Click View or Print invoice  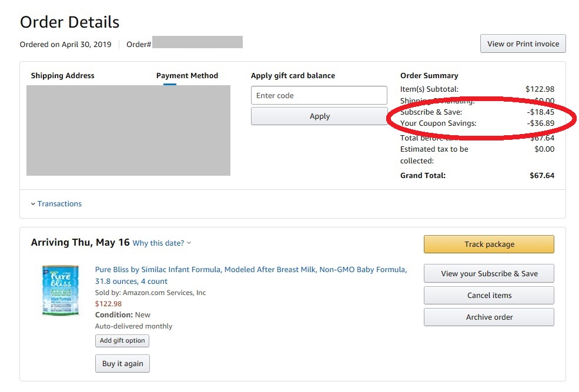pyautogui.click(x=523, y=43)
